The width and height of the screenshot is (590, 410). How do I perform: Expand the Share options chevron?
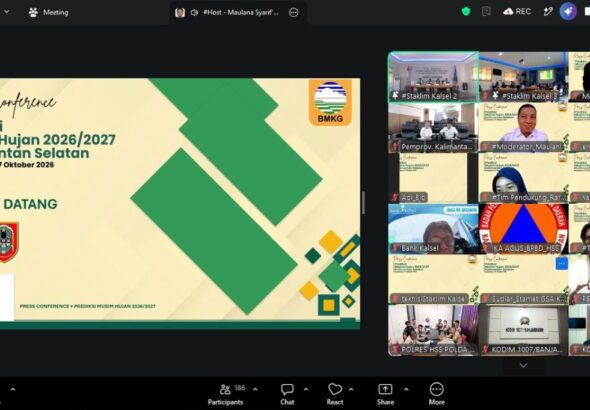[406, 389]
